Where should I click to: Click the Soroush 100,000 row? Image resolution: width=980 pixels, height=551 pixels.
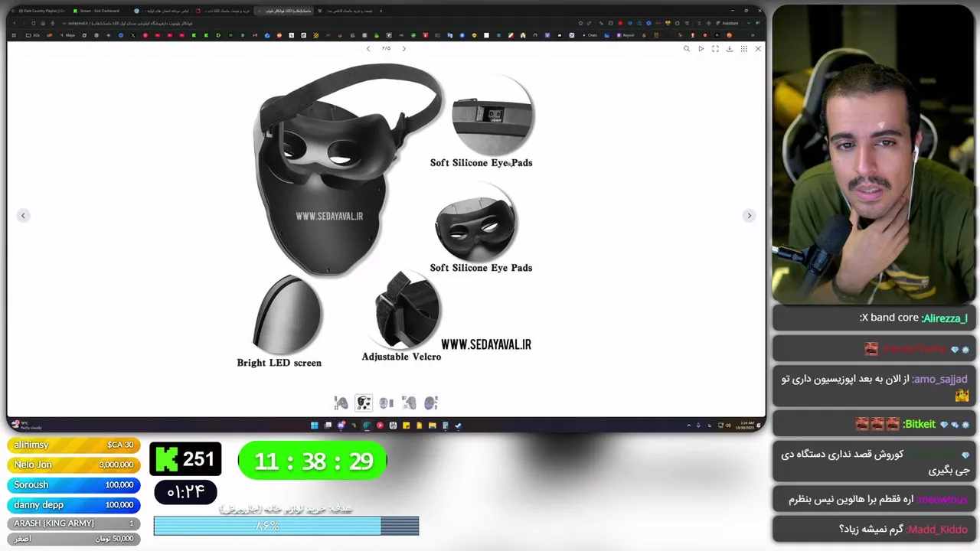[74, 484]
